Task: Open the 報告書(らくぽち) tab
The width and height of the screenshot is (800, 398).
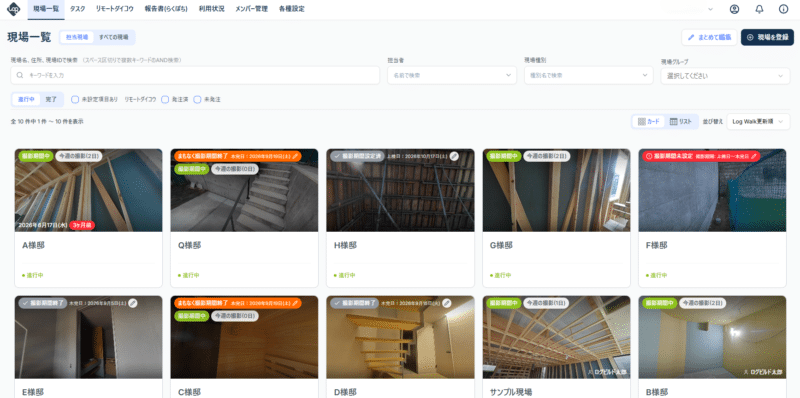Action: click(166, 9)
